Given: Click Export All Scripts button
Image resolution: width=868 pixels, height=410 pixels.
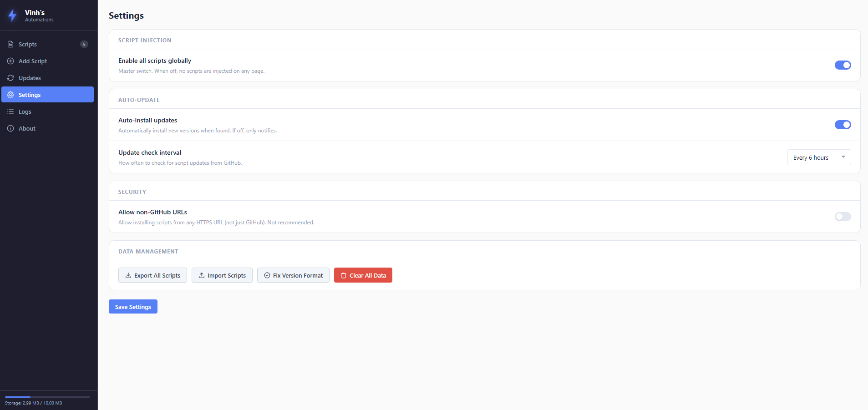Looking at the screenshot, I should (x=152, y=275).
